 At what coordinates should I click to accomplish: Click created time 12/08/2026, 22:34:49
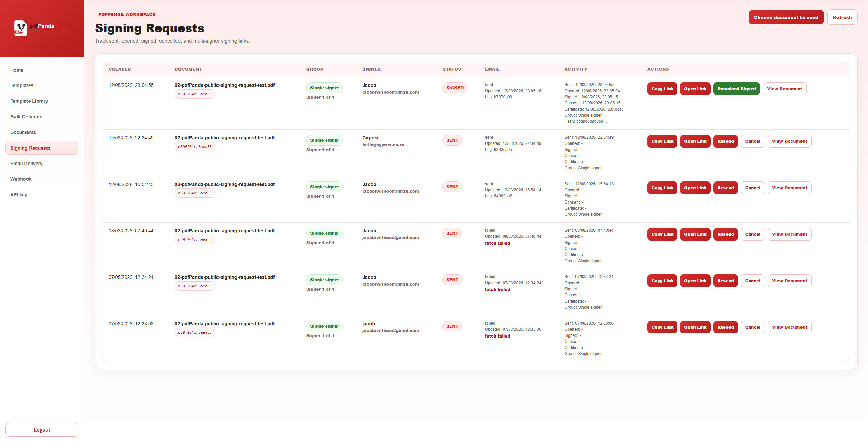pos(131,138)
